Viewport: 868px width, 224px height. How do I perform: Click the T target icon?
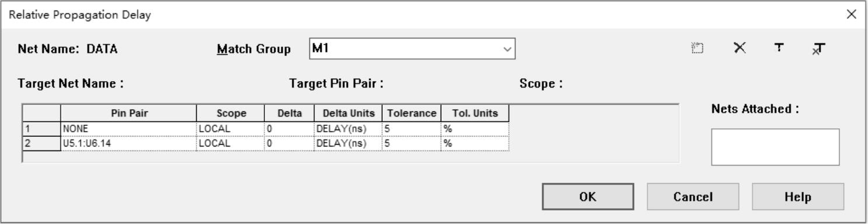click(779, 50)
